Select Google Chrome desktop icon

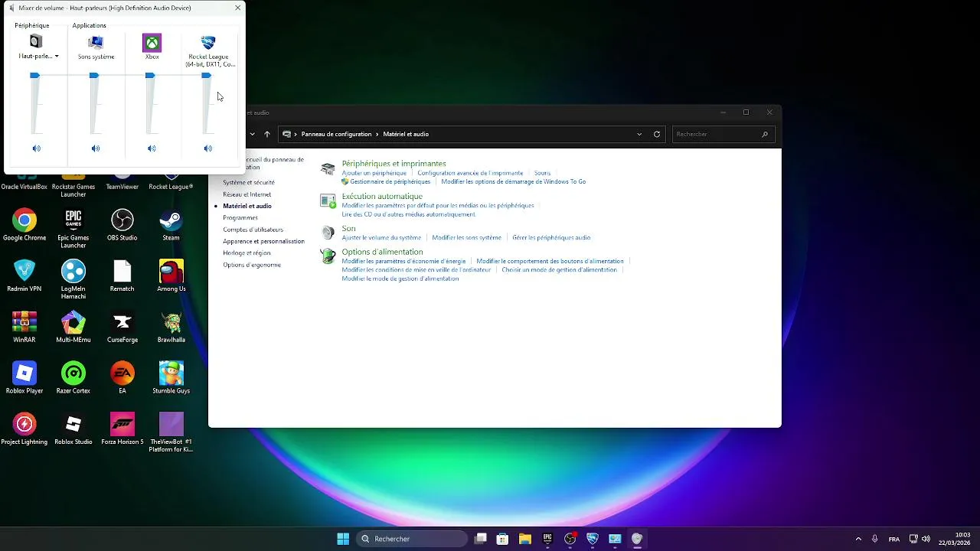24,226
